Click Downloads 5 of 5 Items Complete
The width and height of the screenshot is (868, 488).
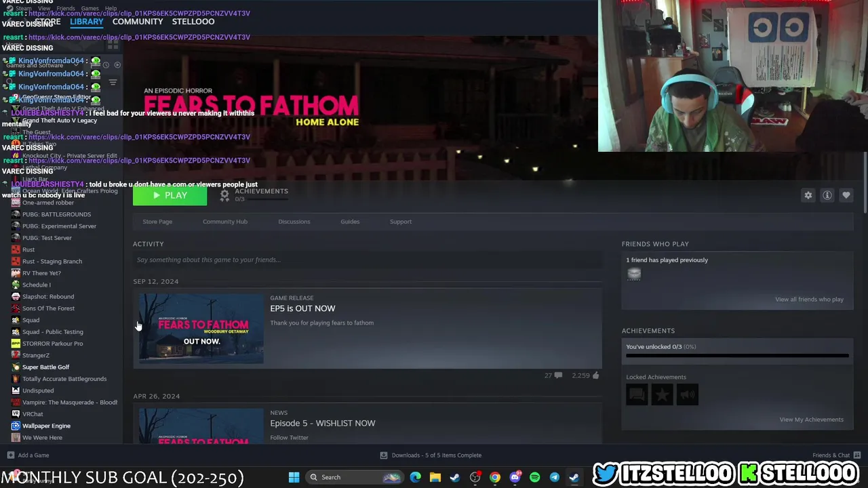[x=431, y=455]
